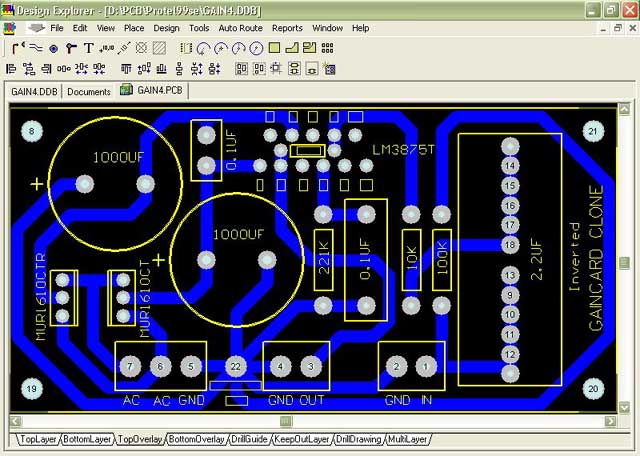The height and width of the screenshot is (456, 640).
Task: Select the Place Fill rectangle tool
Action: [x=274, y=48]
